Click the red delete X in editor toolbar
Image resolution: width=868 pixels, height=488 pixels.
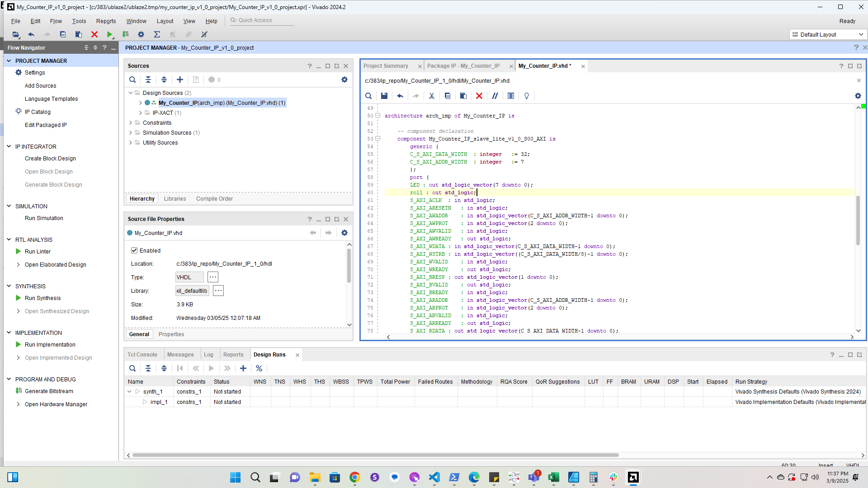[479, 96]
